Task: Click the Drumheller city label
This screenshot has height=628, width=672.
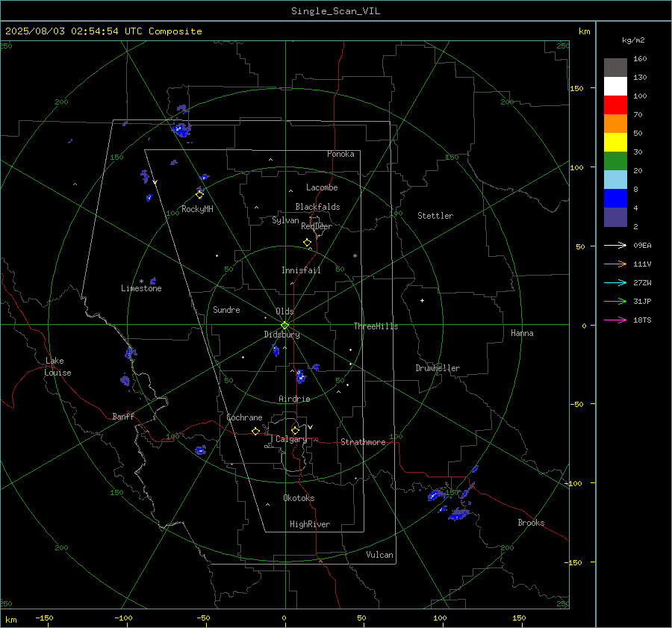Action: tap(438, 368)
